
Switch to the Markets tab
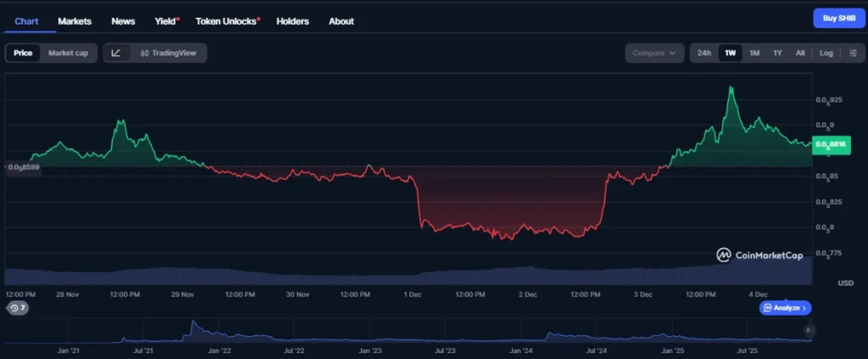[75, 21]
